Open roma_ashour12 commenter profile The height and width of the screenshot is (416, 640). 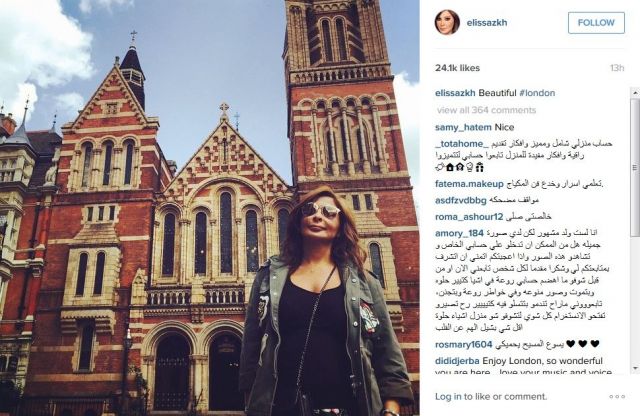(x=469, y=217)
